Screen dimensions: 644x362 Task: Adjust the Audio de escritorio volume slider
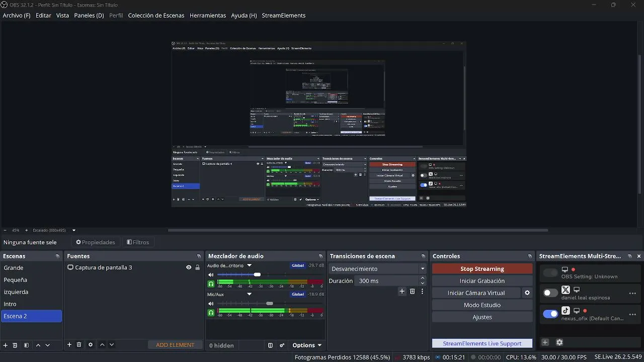[x=257, y=275]
